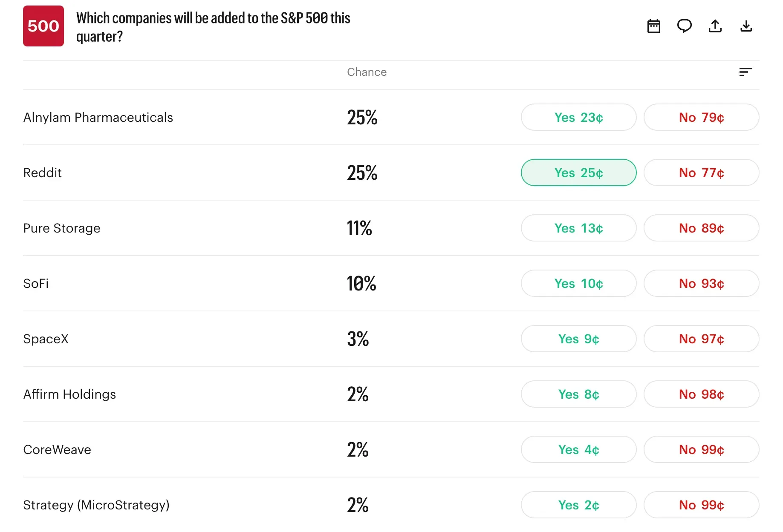The width and height of the screenshot is (783, 532).
Task: Select No 79¢ for Alnylam Pharmaceuticals
Action: [701, 117]
